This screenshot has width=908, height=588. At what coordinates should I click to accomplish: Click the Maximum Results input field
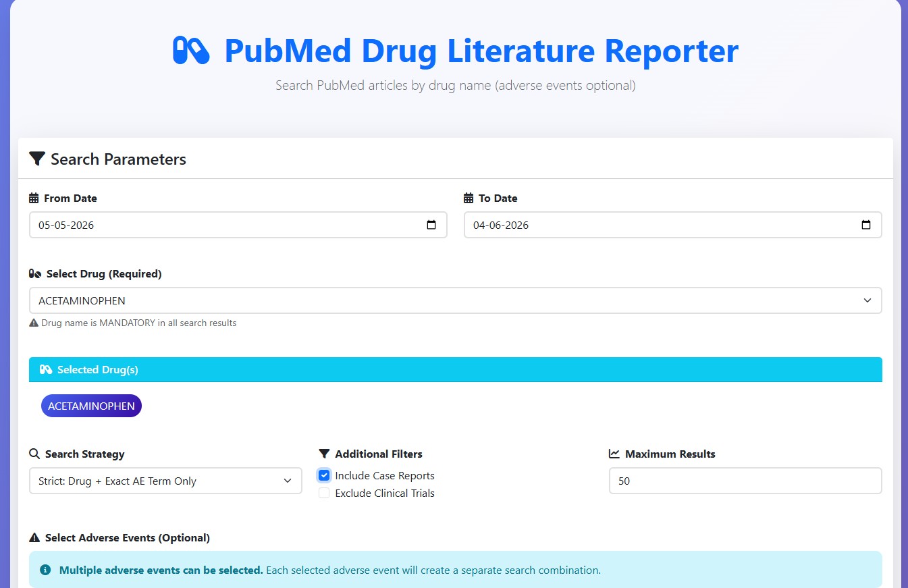tap(745, 481)
